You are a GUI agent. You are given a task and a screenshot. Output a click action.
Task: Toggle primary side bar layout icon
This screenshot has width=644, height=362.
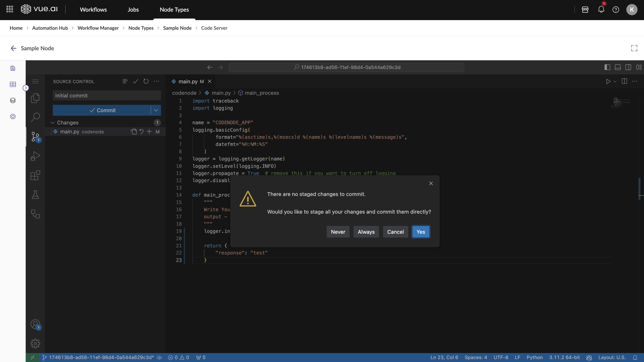click(x=607, y=67)
